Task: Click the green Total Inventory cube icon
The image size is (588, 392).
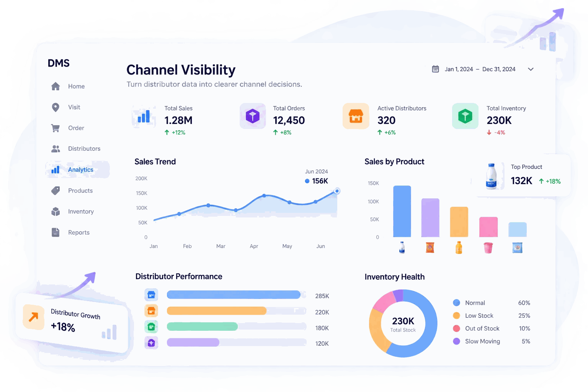Action: pos(465,116)
